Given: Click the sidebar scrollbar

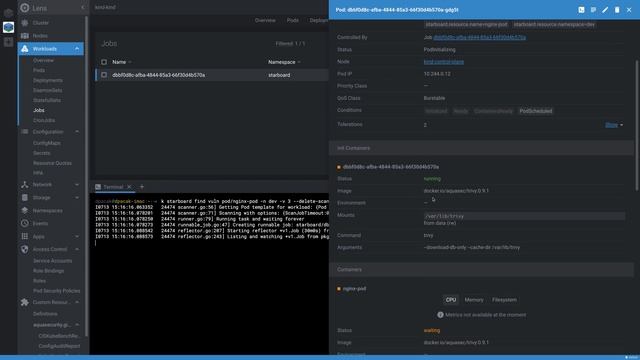Looking at the screenshot, I should pyautogui.click(x=86, y=176).
